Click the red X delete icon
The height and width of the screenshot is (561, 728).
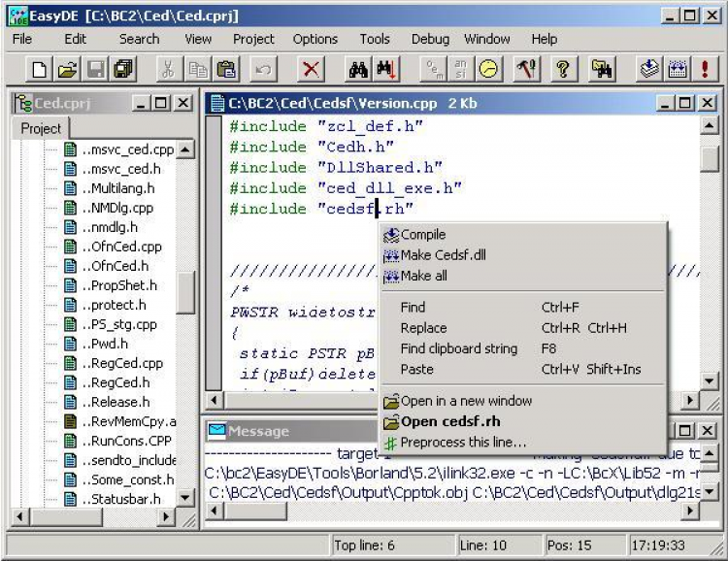pyautogui.click(x=311, y=70)
